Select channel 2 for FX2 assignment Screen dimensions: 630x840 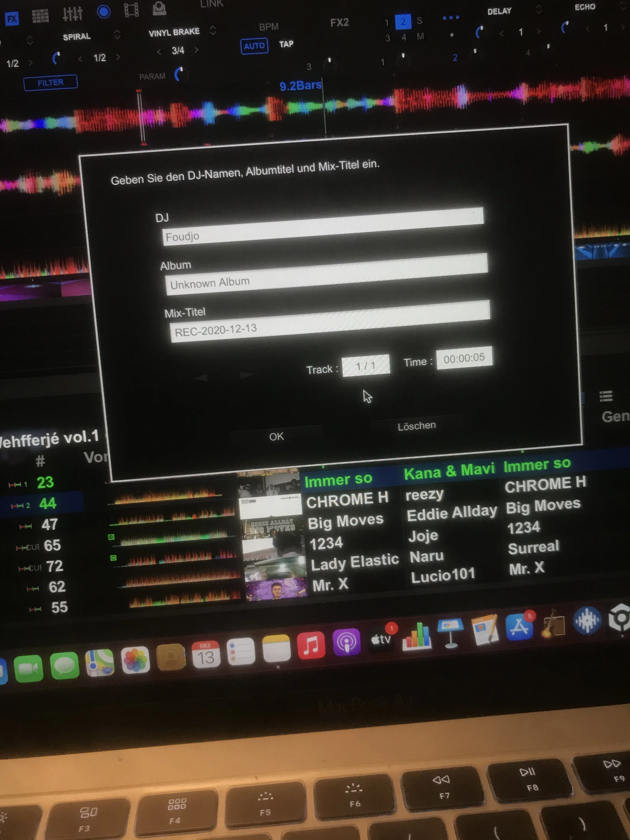403,22
